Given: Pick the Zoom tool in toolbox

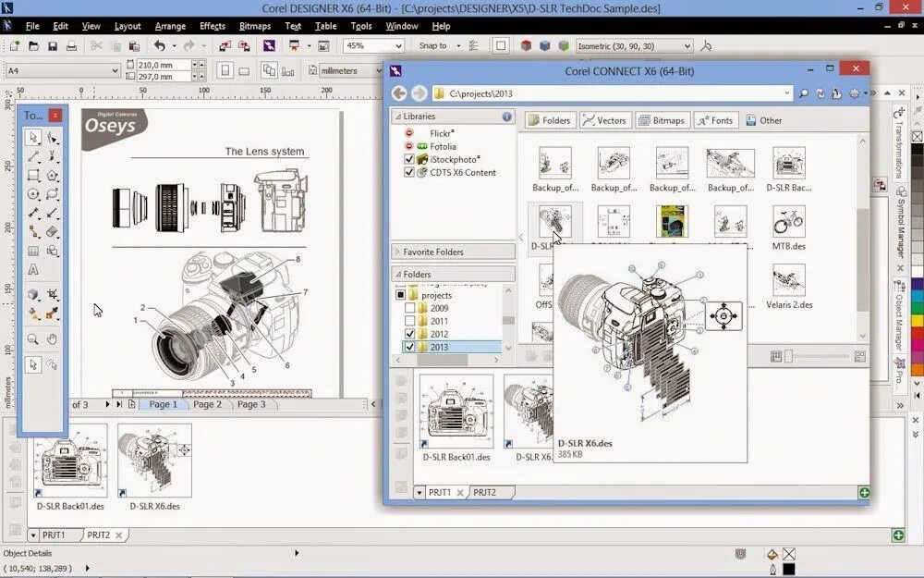Looking at the screenshot, I should click(x=33, y=339).
